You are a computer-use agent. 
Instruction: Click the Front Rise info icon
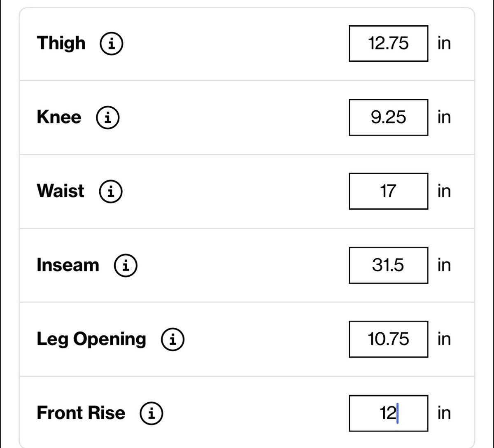click(151, 413)
